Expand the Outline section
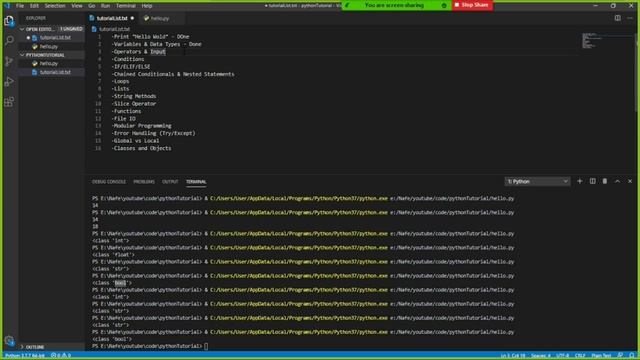This screenshot has height=360, width=640. pyautogui.click(x=52, y=347)
